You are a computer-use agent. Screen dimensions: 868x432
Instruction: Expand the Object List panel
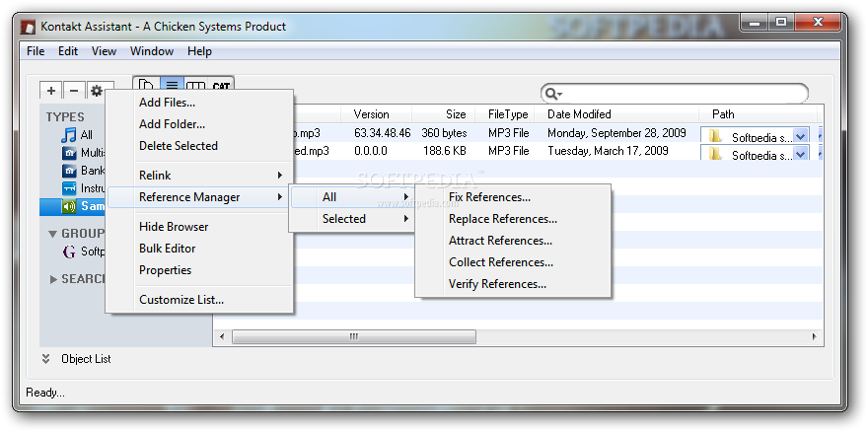click(x=45, y=359)
